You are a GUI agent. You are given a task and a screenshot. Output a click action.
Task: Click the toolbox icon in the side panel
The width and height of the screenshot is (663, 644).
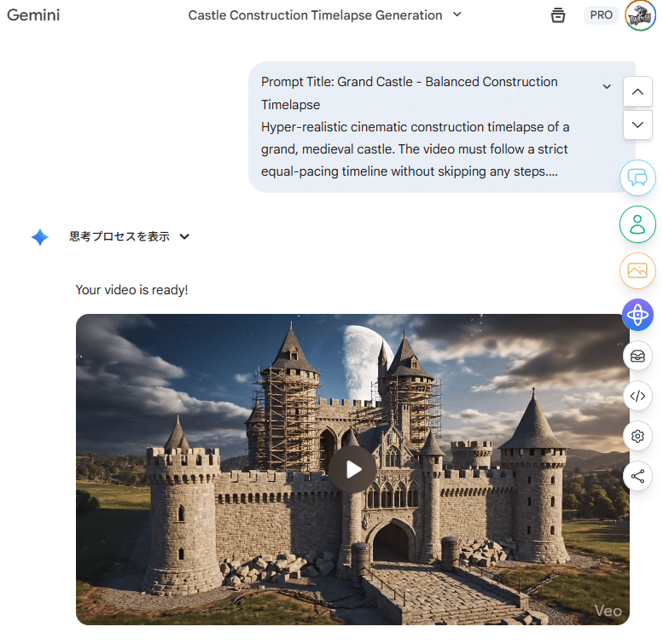637,356
